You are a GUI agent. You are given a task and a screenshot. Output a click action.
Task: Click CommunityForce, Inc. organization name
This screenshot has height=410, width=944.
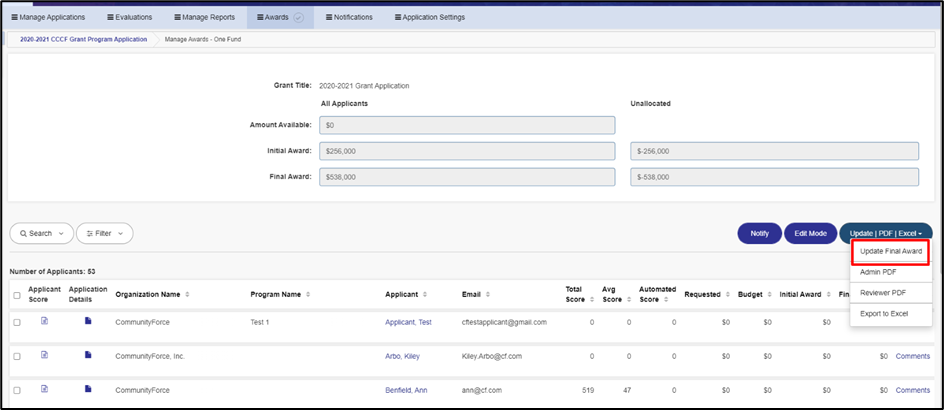(150, 356)
